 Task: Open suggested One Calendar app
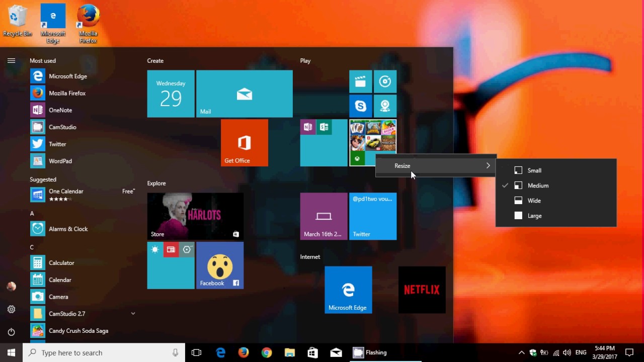[x=83, y=195]
